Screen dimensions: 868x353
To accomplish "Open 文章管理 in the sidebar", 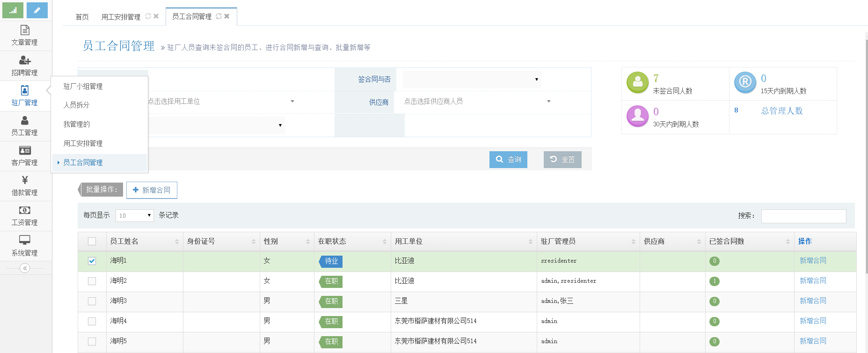I will click(x=25, y=36).
